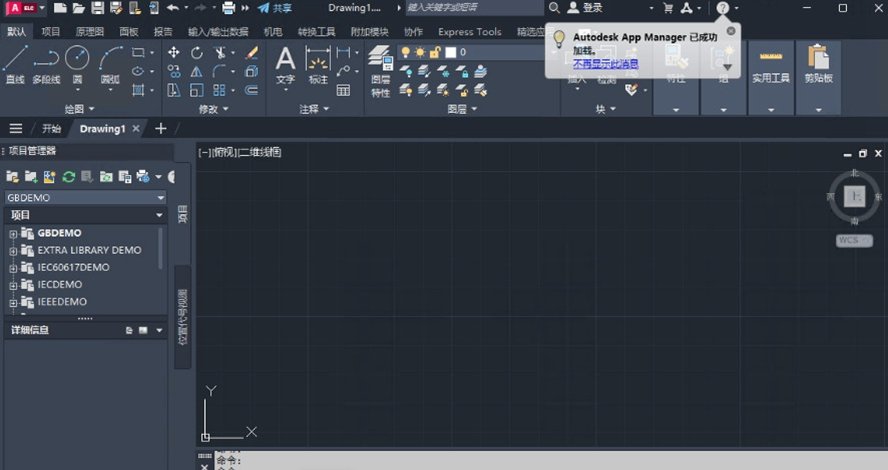Select the Stretch tool
888x470 pixels.
coord(174,90)
